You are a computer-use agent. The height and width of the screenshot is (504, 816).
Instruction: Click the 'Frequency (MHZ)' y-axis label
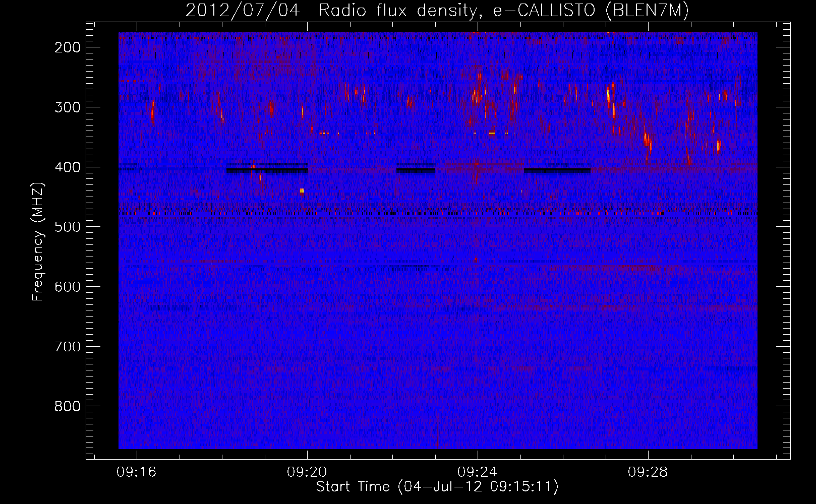[x=38, y=241]
